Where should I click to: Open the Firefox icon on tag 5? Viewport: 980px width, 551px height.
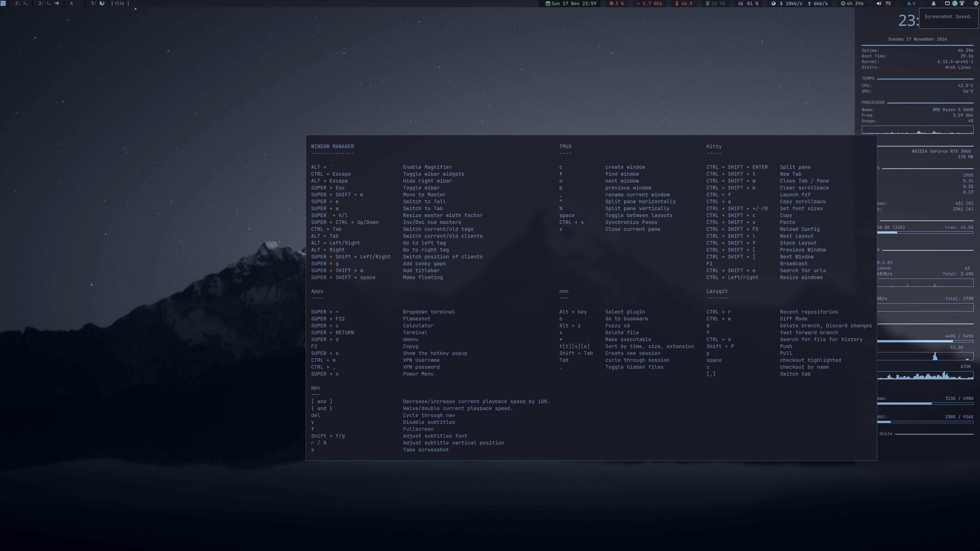tap(102, 3)
